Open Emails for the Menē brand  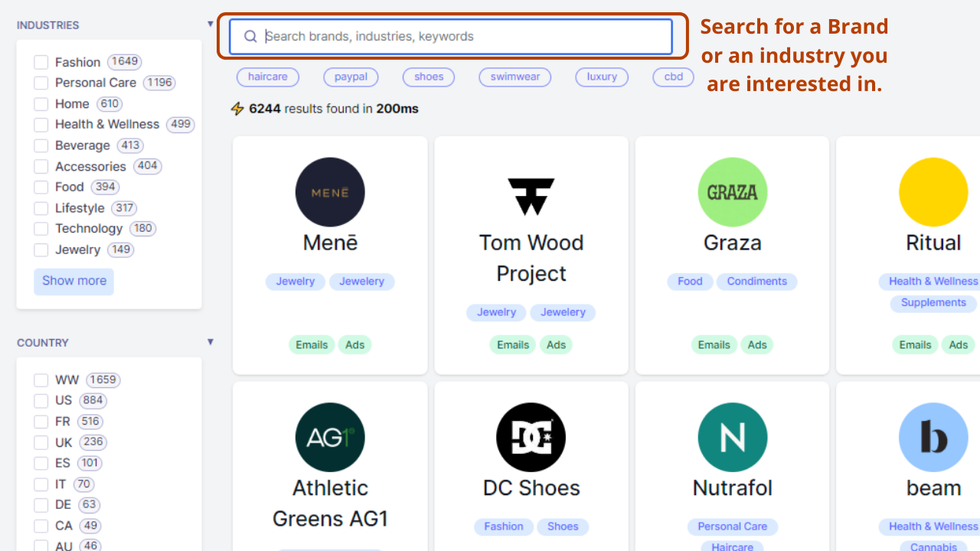312,344
